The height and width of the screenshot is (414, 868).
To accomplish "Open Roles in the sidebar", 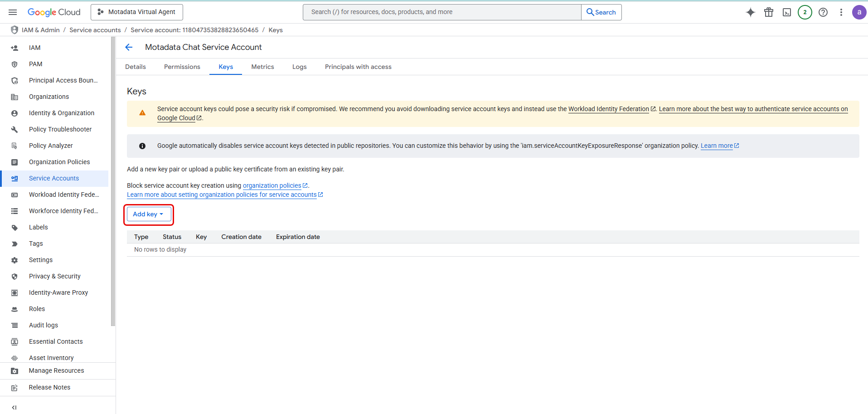I will [37, 309].
